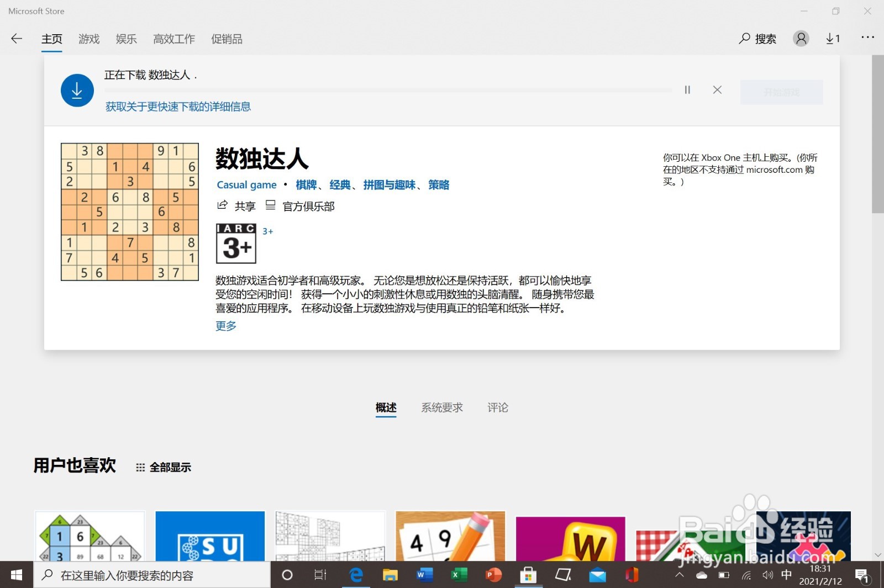This screenshot has width=884, height=588.
Task: Open the more options ellipsis menu
Action: tap(867, 37)
